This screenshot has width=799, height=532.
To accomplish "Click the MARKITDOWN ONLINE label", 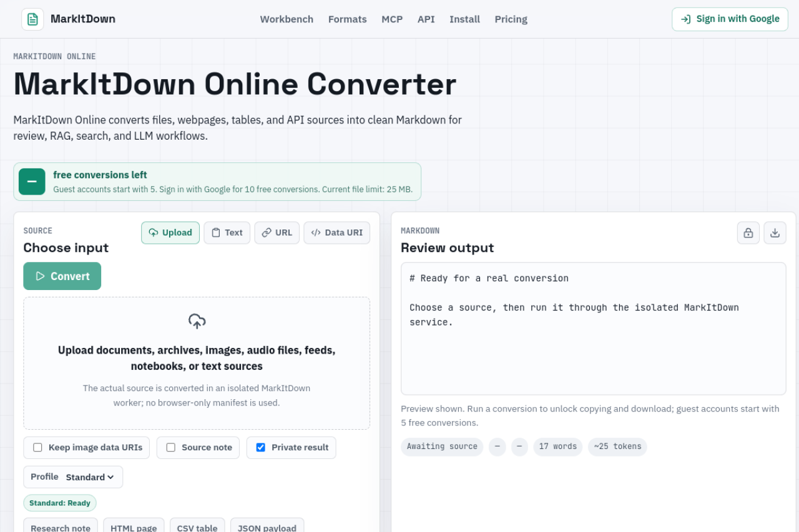I will click(55, 56).
